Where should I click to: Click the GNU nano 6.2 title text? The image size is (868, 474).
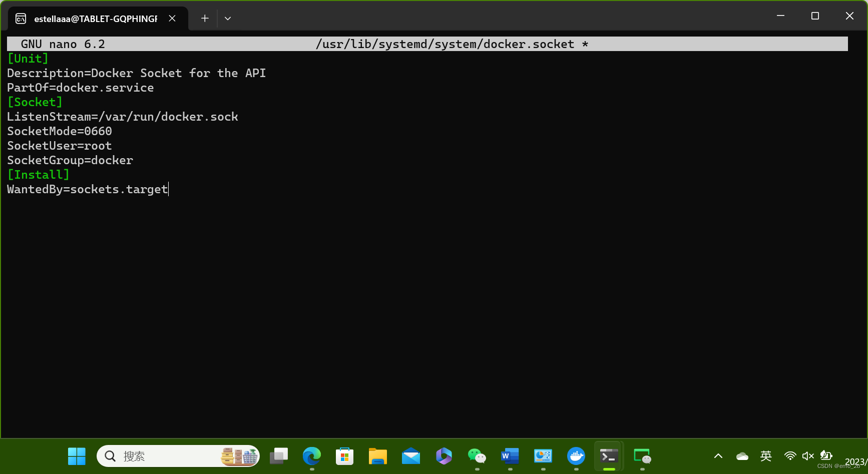(x=63, y=44)
